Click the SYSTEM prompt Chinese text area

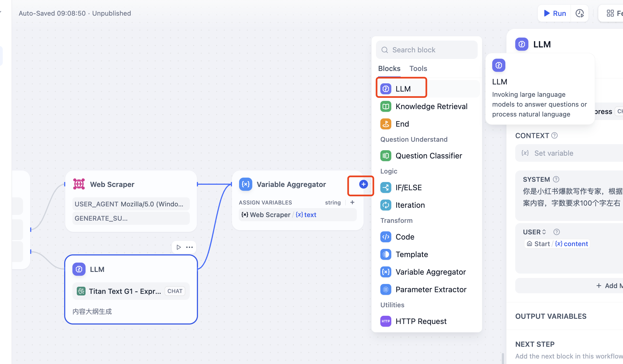[x=573, y=197]
